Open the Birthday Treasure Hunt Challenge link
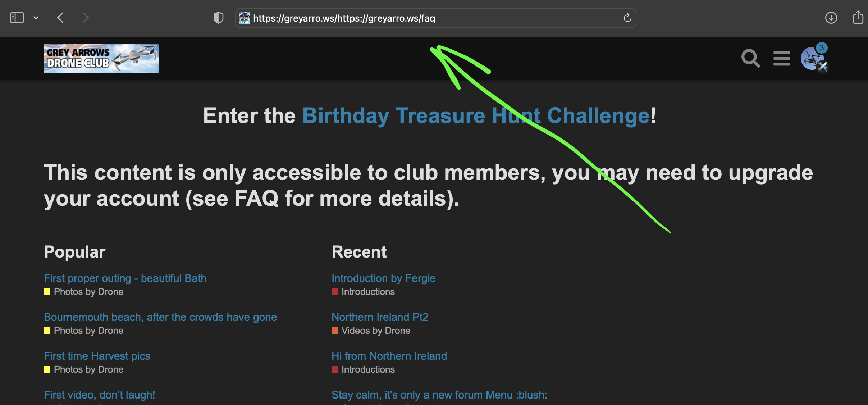The height and width of the screenshot is (405, 868). (476, 116)
